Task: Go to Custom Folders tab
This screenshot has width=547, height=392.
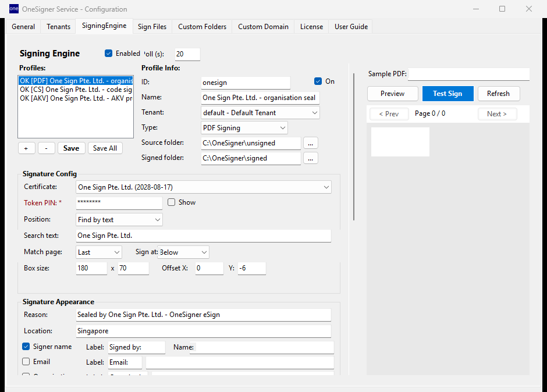Action: (x=202, y=27)
